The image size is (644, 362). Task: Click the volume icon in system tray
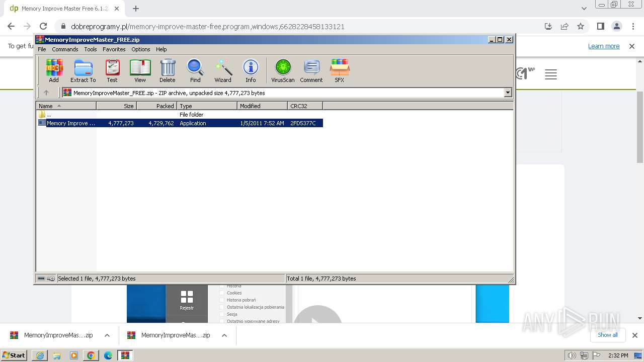coord(572,355)
